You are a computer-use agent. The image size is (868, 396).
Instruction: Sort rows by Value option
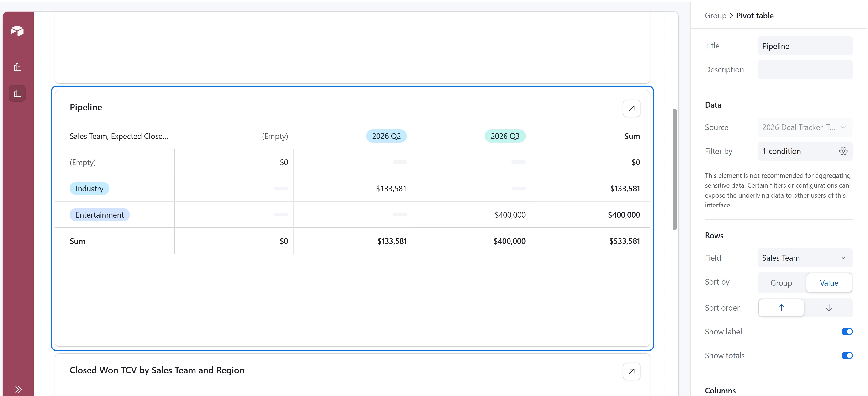[829, 283]
